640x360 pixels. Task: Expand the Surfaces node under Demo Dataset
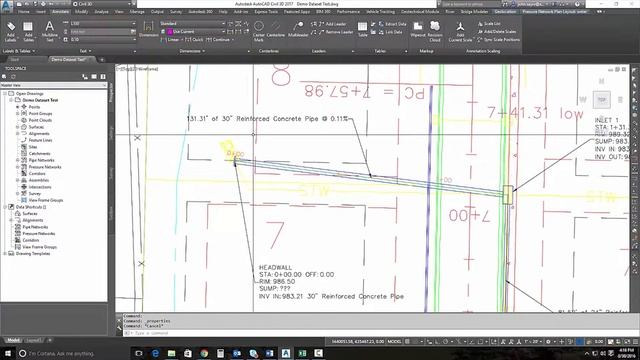pyautogui.click(x=18, y=127)
